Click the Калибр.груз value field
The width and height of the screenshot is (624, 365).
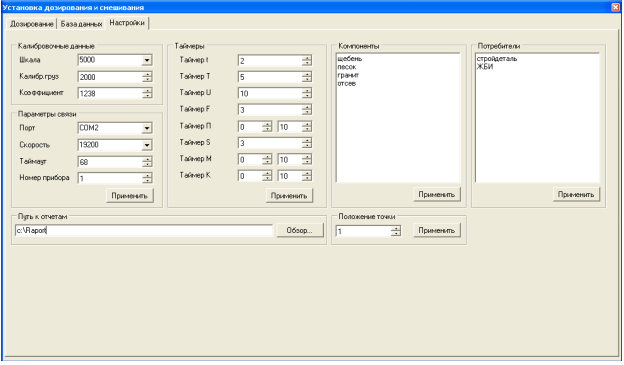pyautogui.click(x=110, y=77)
